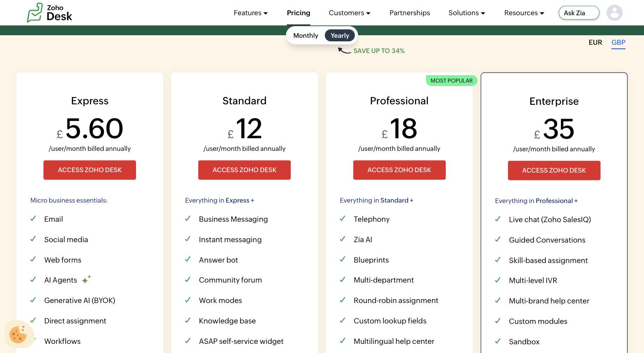Click the Guided Conversations feature
Image resolution: width=644 pixels, height=353 pixels.
click(547, 240)
